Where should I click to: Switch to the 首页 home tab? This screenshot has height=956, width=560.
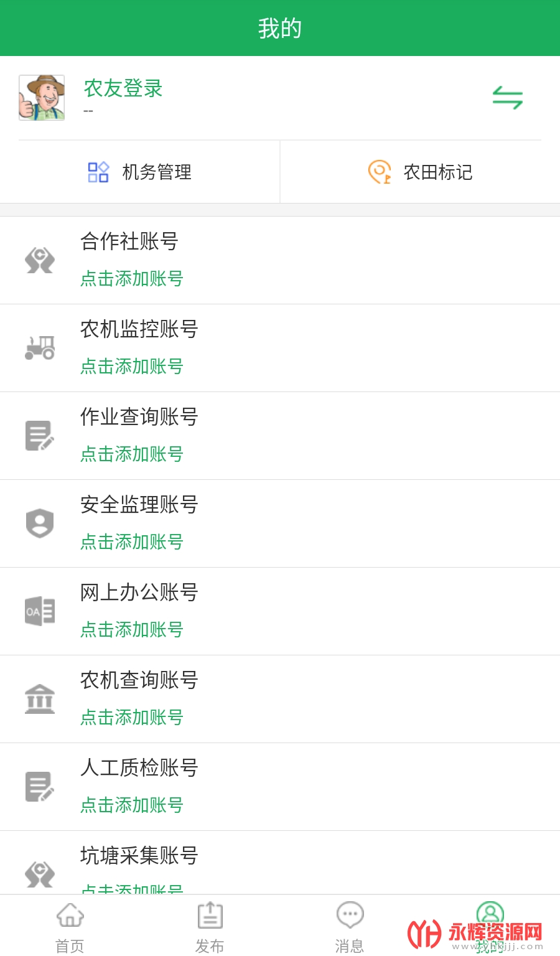click(70, 926)
